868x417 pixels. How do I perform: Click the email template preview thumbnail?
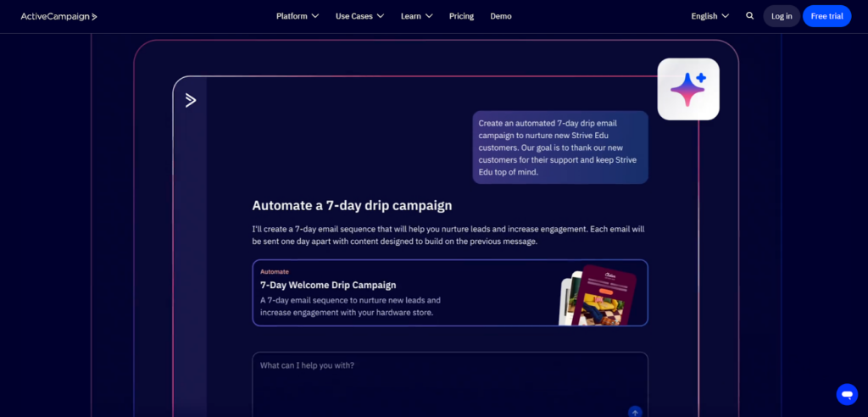(x=598, y=296)
